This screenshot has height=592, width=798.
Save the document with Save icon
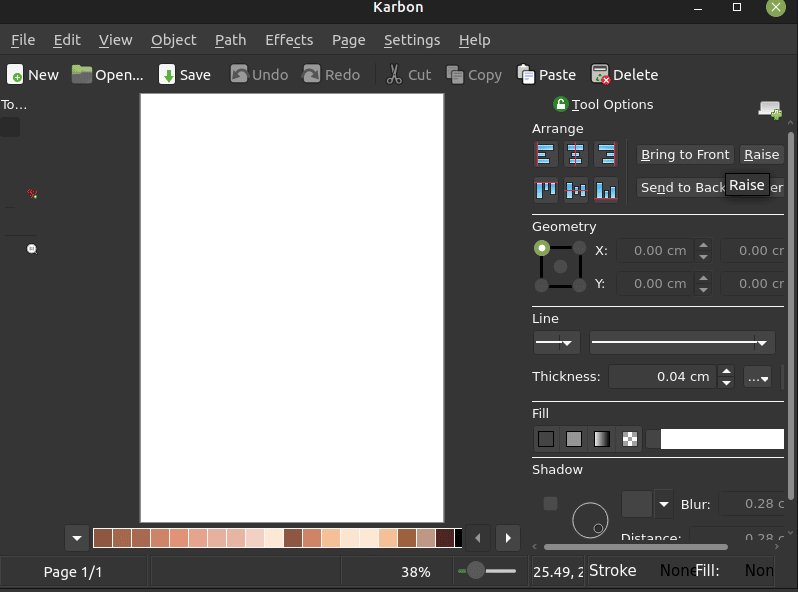tap(167, 75)
